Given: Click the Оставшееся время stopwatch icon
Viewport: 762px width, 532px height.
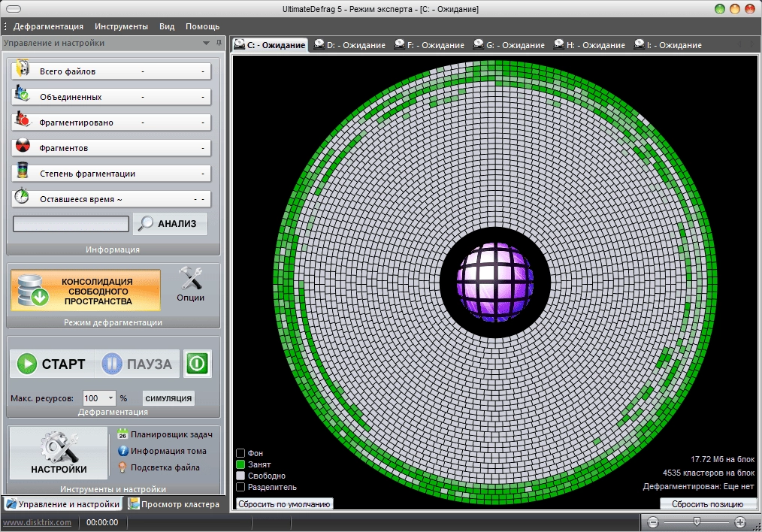Looking at the screenshot, I should [x=22, y=196].
